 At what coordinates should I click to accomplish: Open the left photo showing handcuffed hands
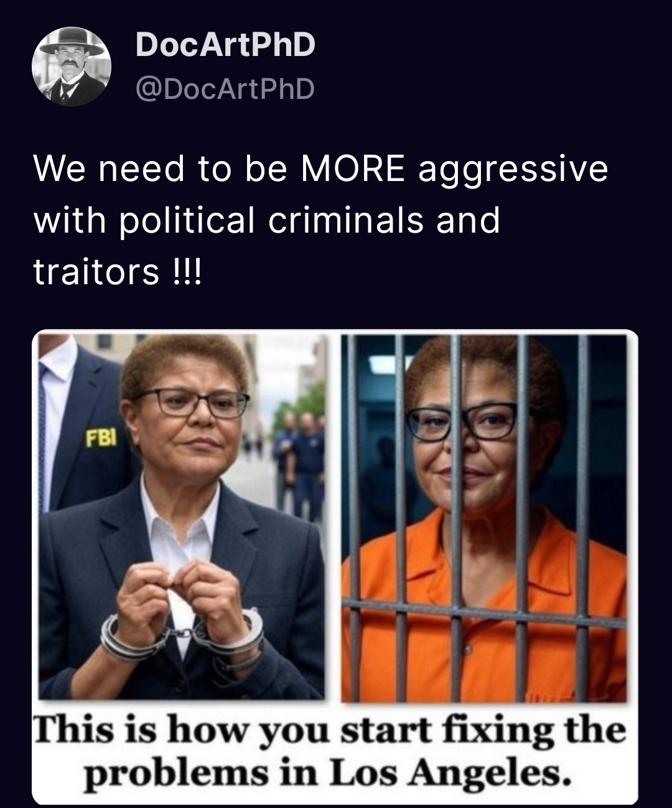(x=182, y=516)
